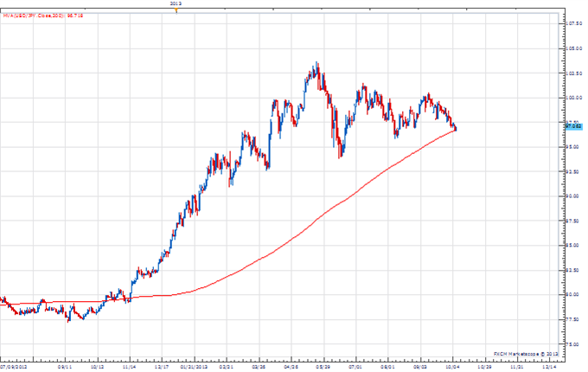Click the 12/14 date label at far right

point(549,366)
